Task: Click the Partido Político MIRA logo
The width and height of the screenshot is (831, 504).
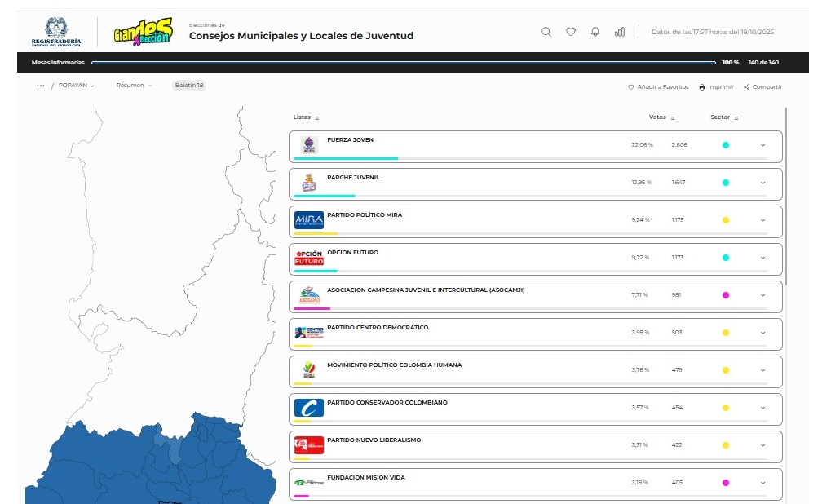Action: click(309, 220)
